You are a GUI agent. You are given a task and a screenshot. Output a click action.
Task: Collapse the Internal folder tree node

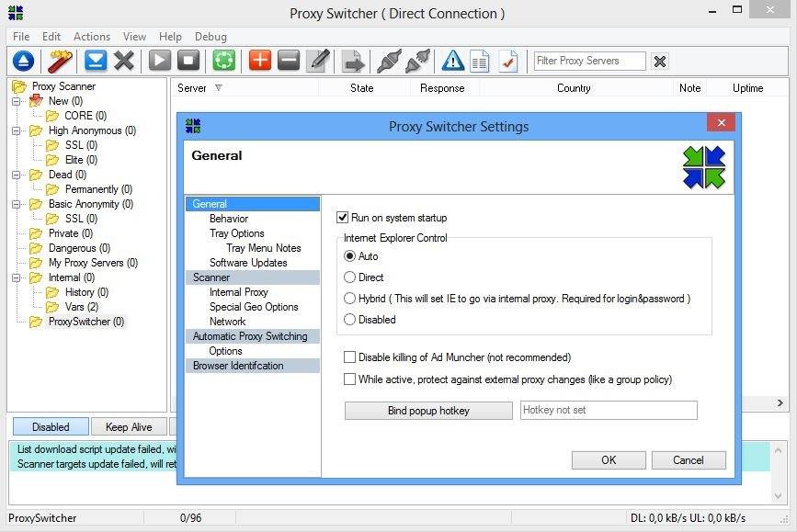17,277
